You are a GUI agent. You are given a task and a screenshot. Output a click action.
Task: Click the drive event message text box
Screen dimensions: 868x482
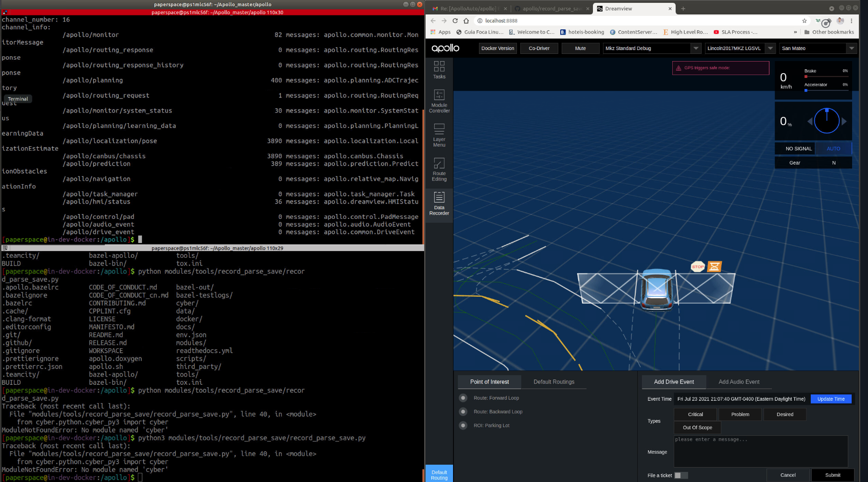tap(760, 451)
